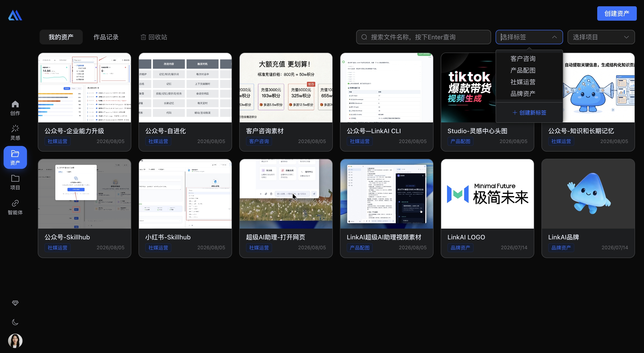This screenshot has height=353, width=644.
Task: Open the 项目 folder section
Action: (15, 182)
